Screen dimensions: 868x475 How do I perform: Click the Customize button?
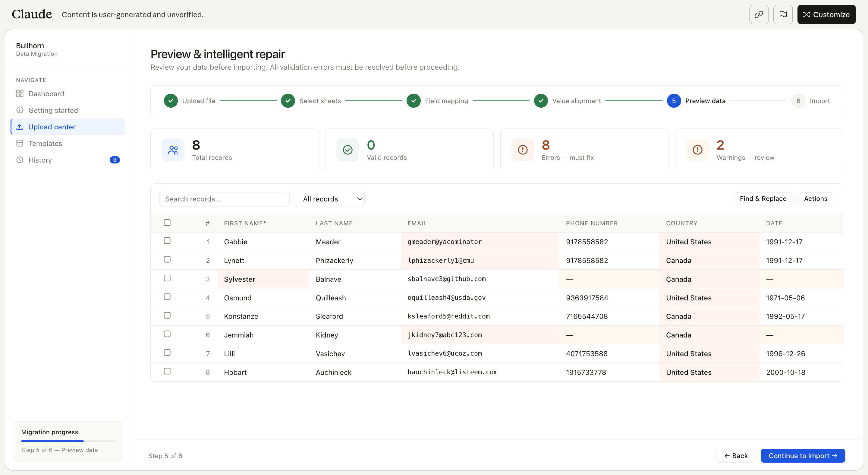pyautogui.click(x=826, y=14)
